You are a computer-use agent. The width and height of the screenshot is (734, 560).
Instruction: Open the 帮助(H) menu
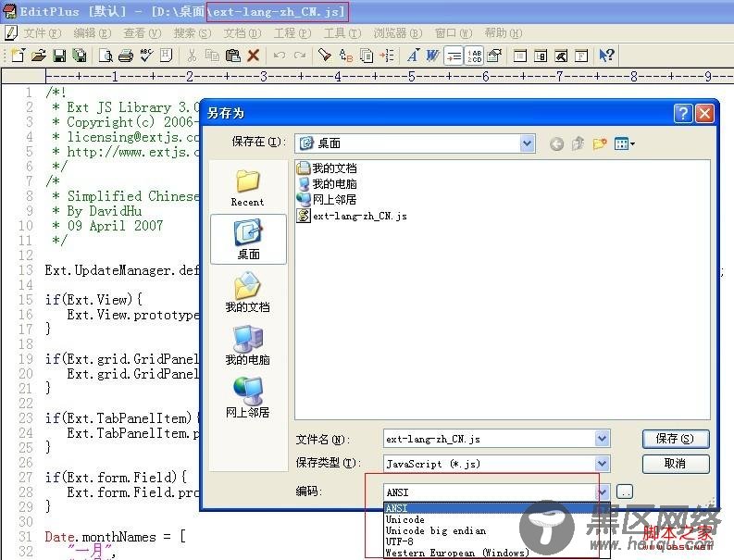(x=504, y=32)
